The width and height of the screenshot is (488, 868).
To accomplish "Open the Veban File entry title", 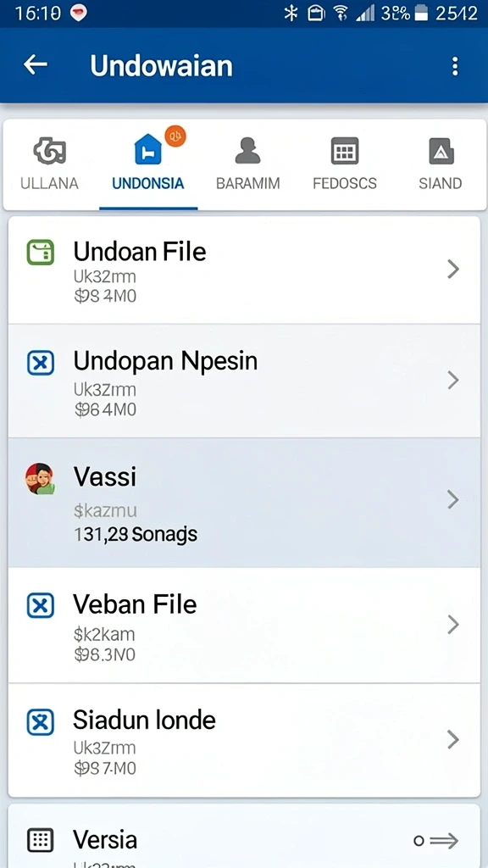I will (135, 604).
